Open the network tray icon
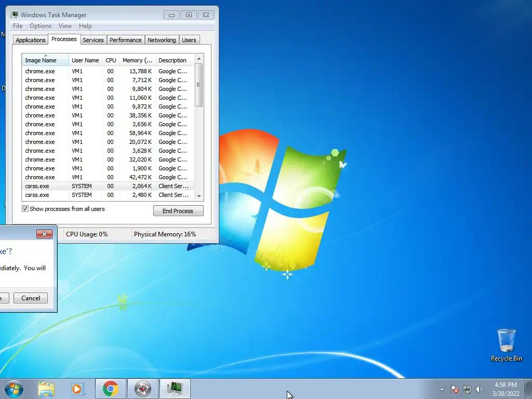 [467, 389]
